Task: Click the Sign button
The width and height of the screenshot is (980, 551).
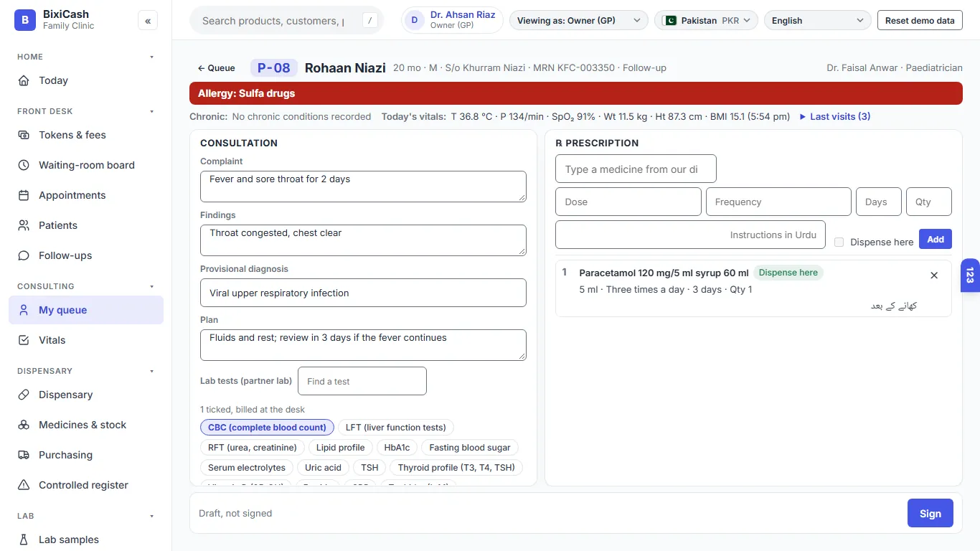Action: point(930,514)
